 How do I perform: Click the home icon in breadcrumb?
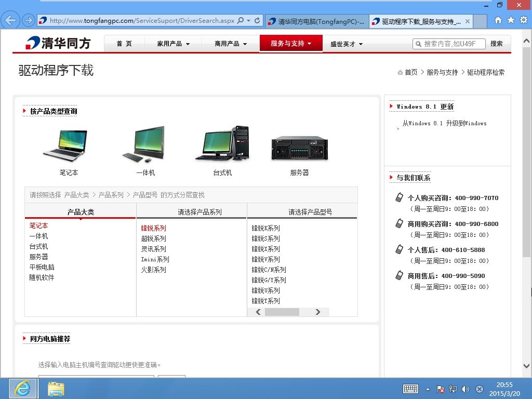coord(400,72)
